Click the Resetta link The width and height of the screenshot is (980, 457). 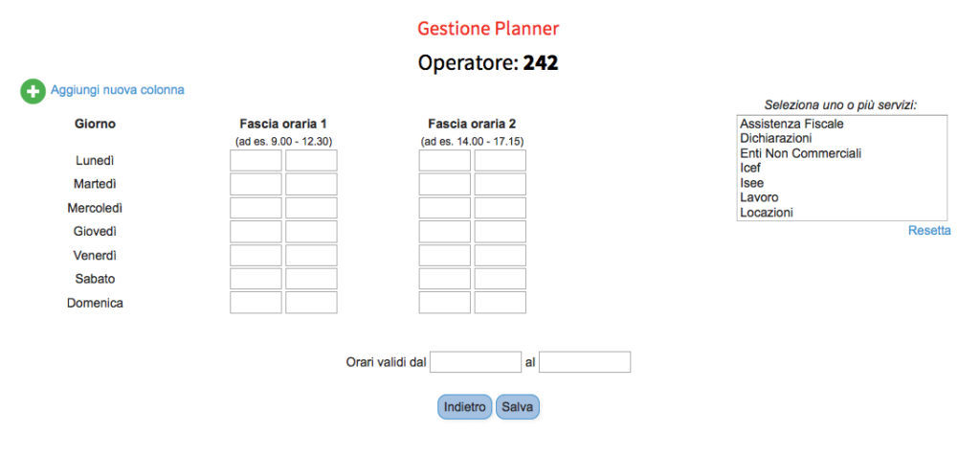point(929,231)
